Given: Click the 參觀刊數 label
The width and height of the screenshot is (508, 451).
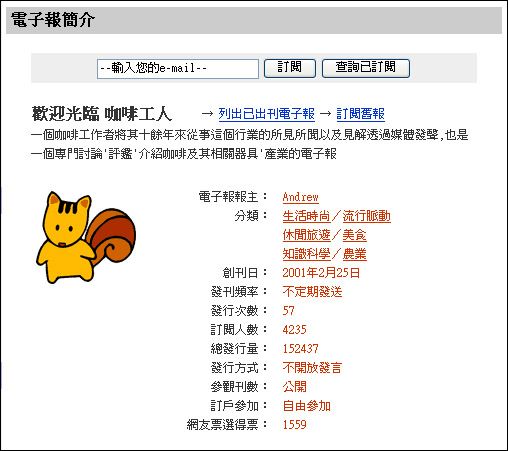Looking at the screenshot, I should (238, 387).
